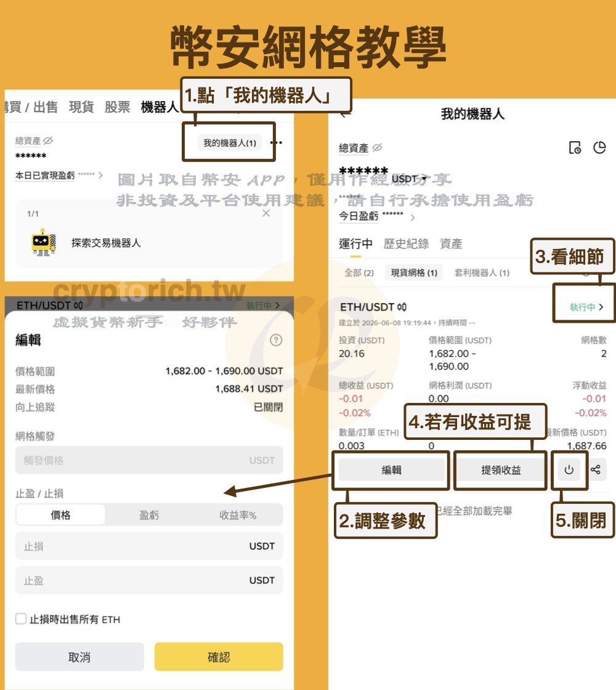Select 盈虧 segment
The width and height of the screenshot is (616, 690).
click(149, 515)
